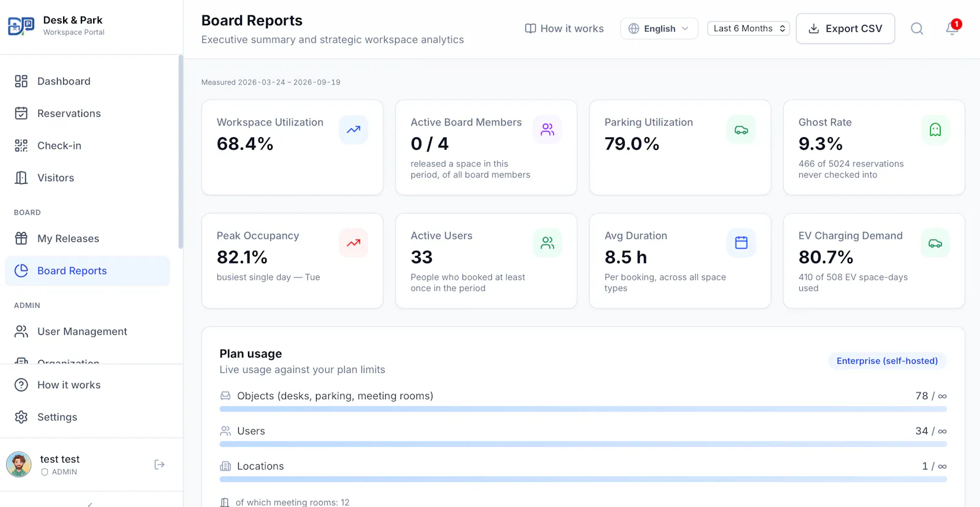Click the 68.4% Workspace Utilization value

point(245,144)
